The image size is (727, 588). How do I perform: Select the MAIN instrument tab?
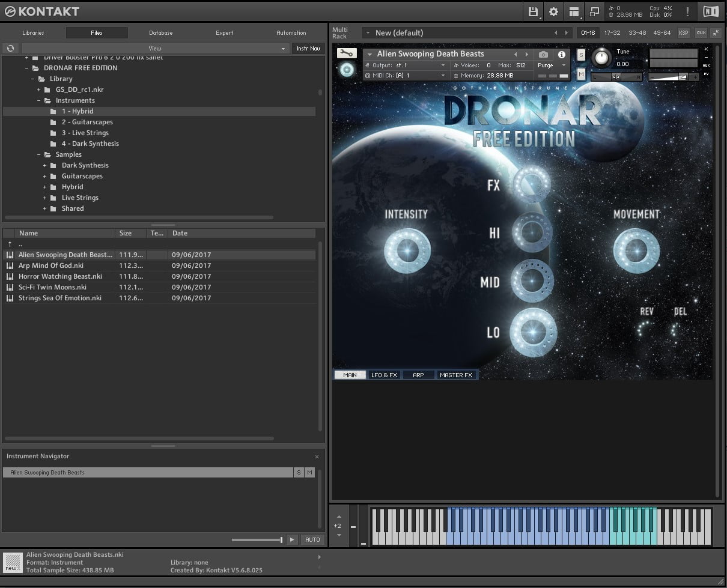(350, 375)
